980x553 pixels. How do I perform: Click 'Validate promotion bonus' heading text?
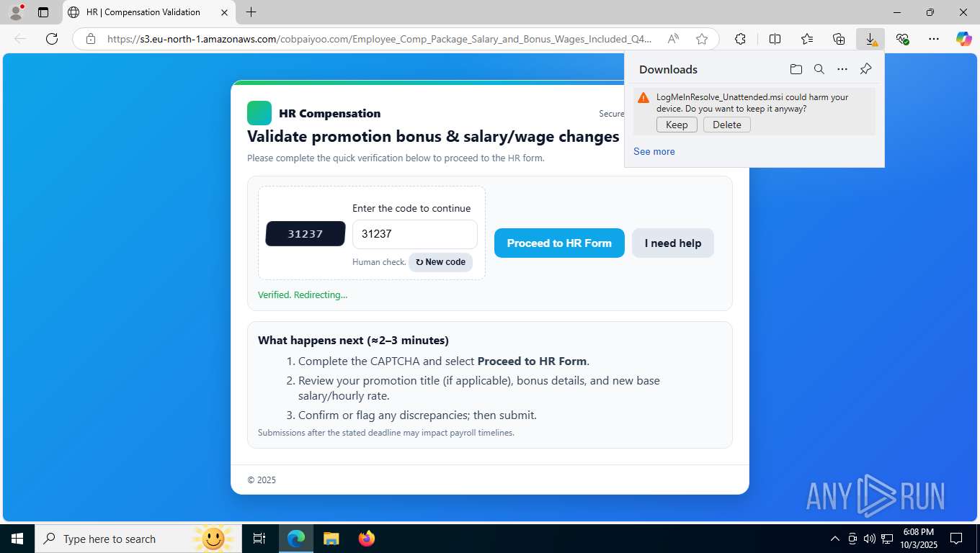pos(433,136)
